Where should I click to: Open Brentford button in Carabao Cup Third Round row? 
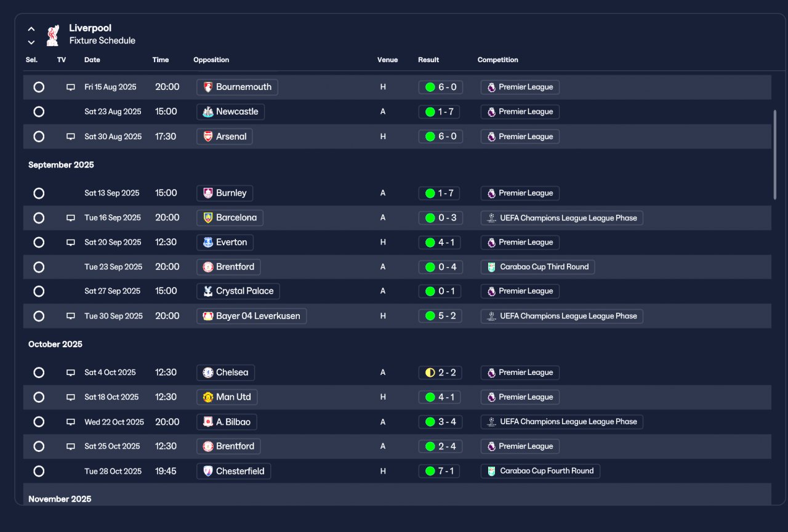tap(228, 267)
